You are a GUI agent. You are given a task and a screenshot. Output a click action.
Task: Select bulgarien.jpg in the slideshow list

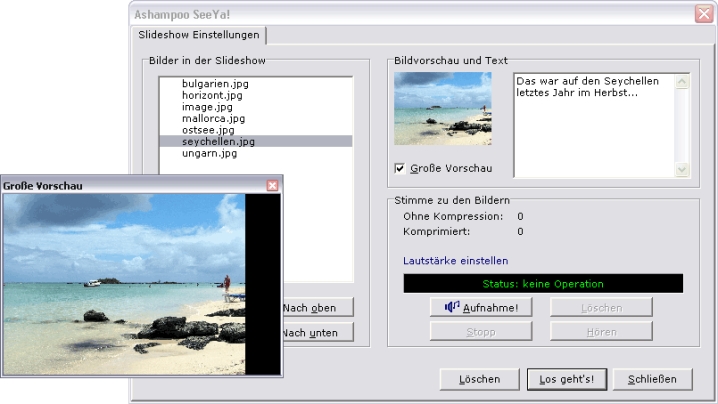(214, 83)
